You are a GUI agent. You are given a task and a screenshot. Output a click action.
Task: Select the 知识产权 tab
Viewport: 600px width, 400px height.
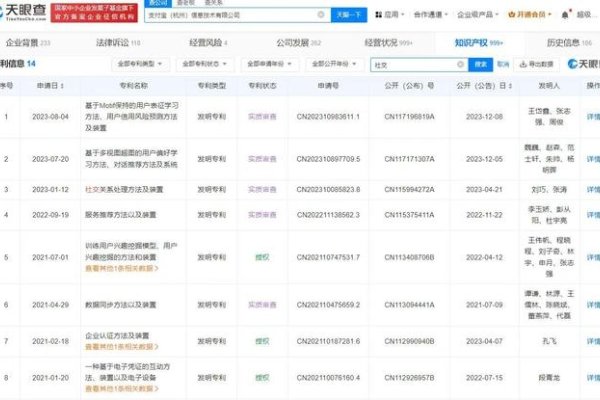click(x=479, y=42)
